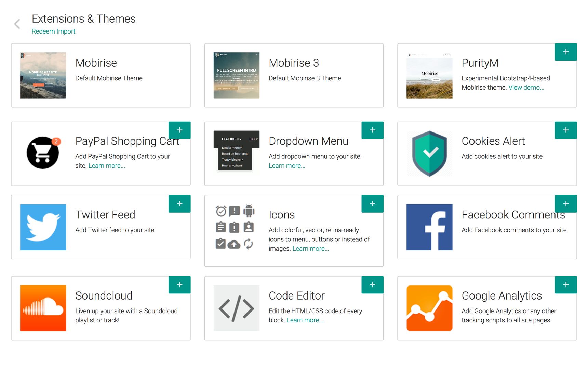
Task: Click the Google Analytics title
Action: 502,296
